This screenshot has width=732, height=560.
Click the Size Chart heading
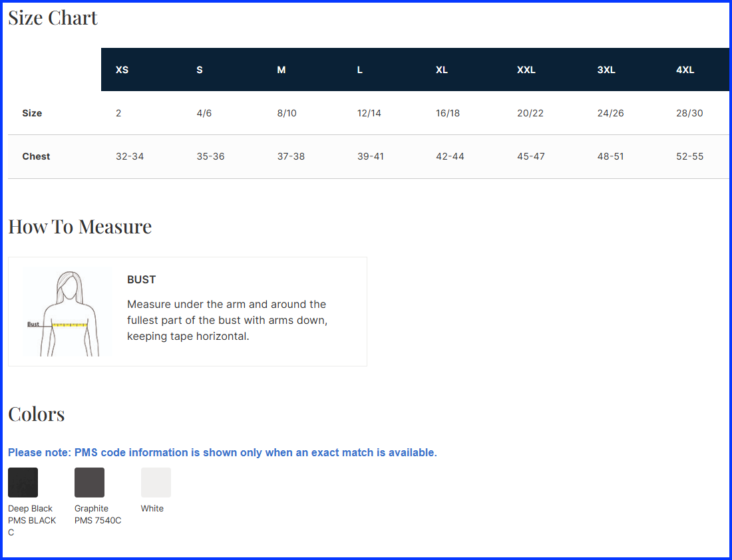(x=53, y=18)
